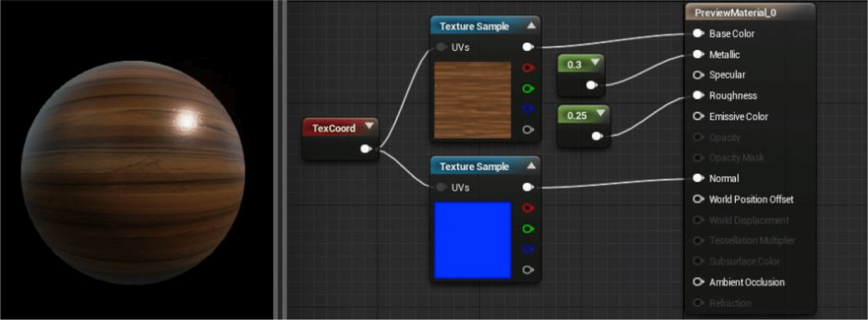
Task: Click wood Texture Sample's red channel output
Action: [x=528, y=68]
